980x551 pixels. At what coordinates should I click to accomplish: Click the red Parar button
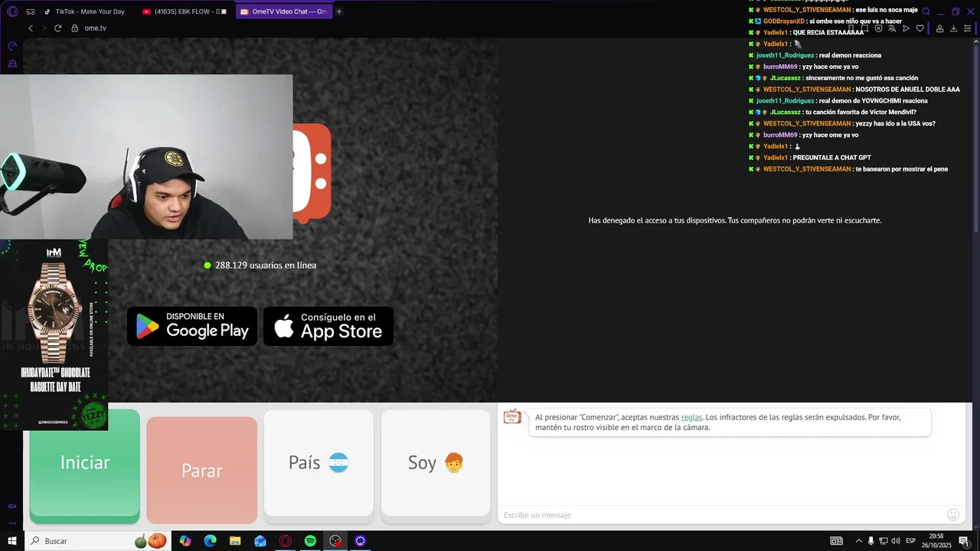(202, 471)
